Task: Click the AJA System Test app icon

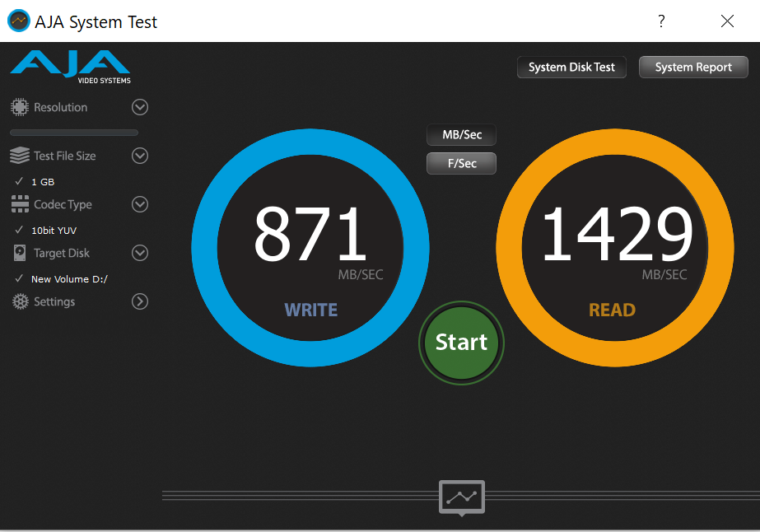Action: click(19, 21)
